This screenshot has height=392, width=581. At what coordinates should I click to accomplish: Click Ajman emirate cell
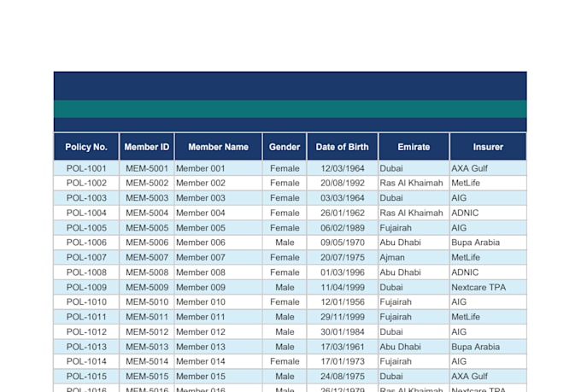[414, 257]
